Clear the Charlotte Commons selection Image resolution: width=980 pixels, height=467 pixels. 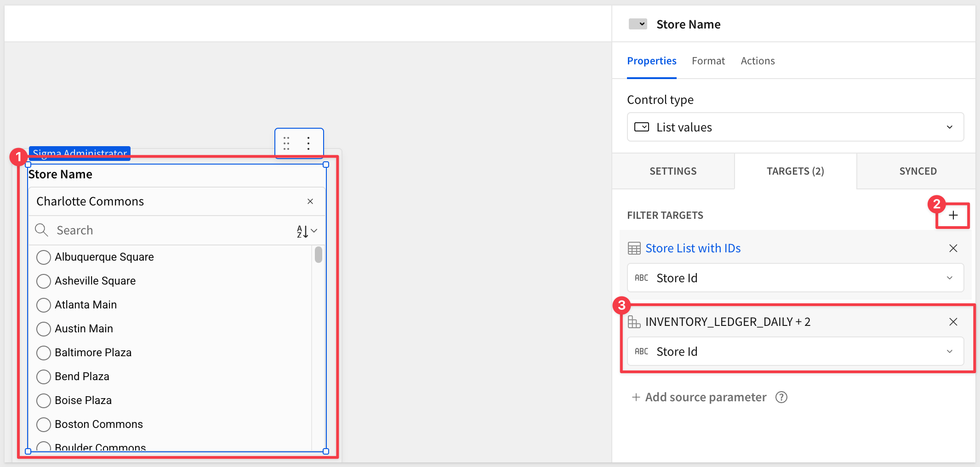(310, 201)
